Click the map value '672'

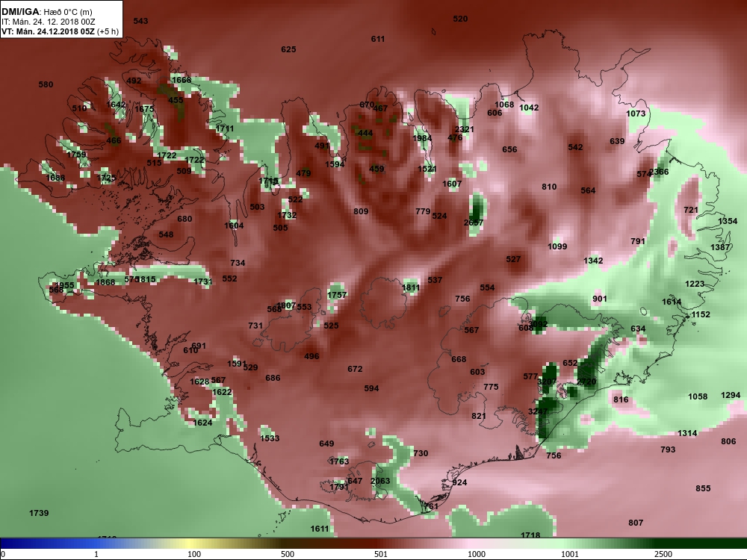click(355, 369)
